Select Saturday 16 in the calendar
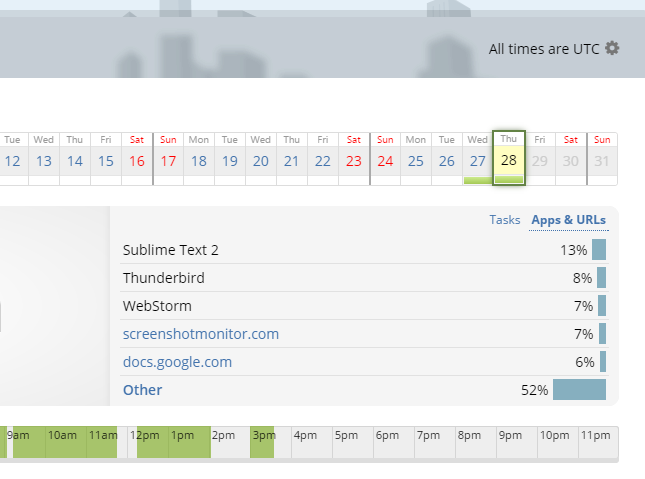 click(x=137, y=159)
